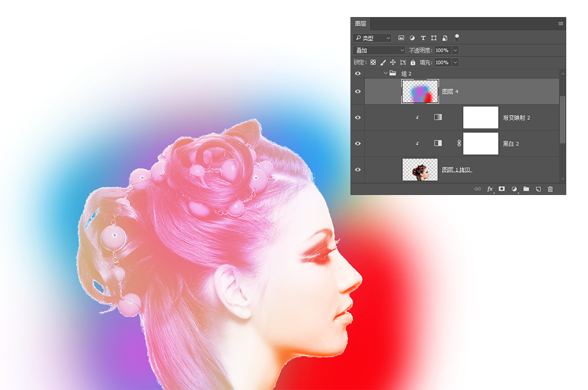Click the lock transparent pixels icon
Screen dimensions: 588x390
tap(373, 62)
